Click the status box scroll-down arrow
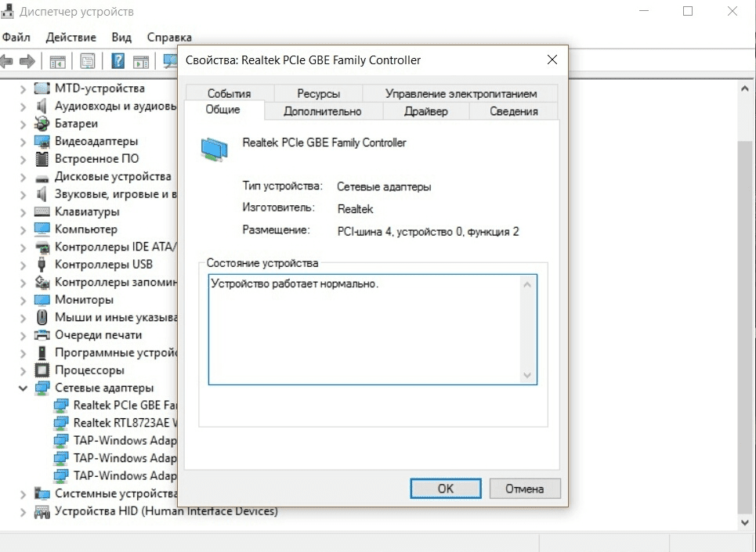 pyautogui.click(x=527, y=375)
